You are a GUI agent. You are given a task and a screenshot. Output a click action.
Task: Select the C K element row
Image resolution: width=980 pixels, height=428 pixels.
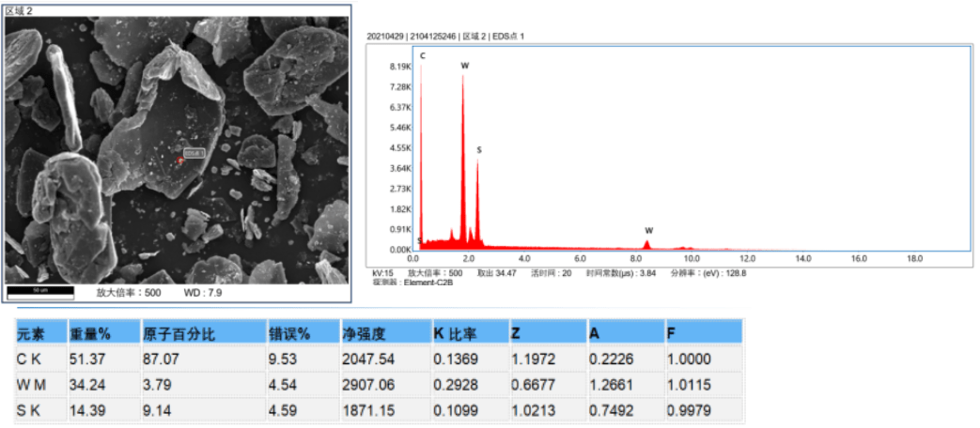(x=29, y=359)
